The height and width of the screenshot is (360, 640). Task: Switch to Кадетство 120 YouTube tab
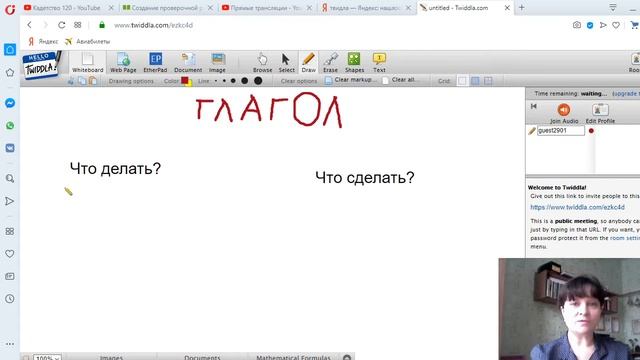click(x=68, y=8)
